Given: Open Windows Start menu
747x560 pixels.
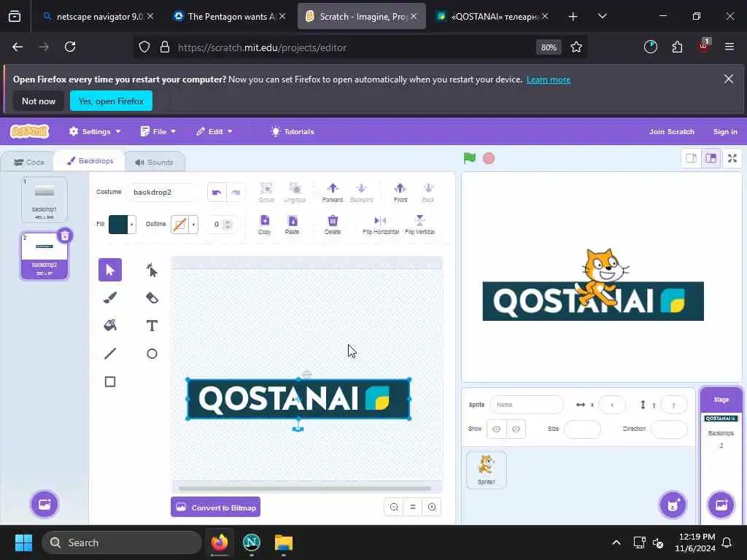Looking at the screenshot, I should click(23, 542).
